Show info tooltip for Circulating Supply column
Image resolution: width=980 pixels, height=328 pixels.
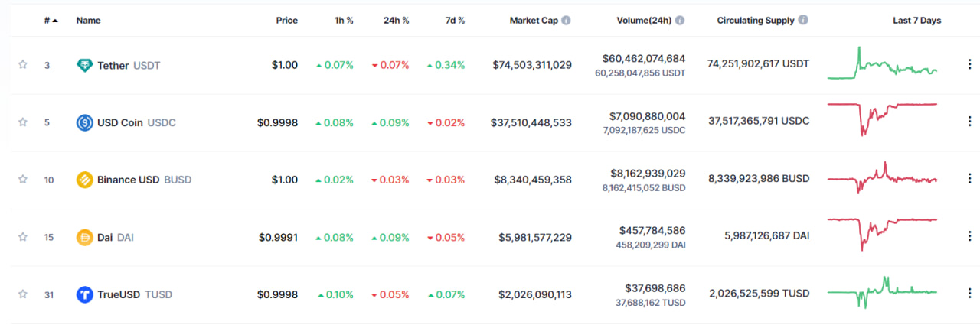click(803, 21)
